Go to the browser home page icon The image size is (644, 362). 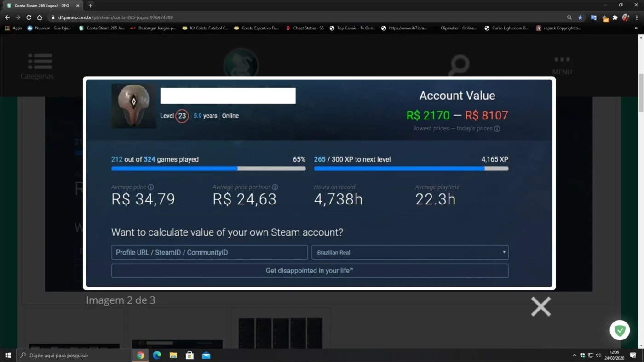(x=40, y=17)
